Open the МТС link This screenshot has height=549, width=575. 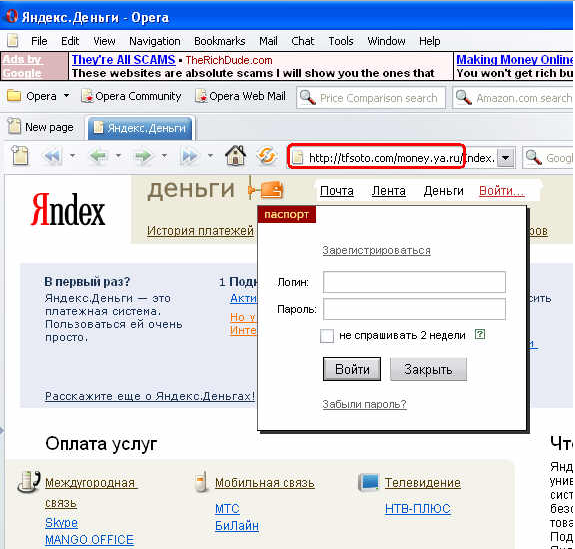click(227, 509)
